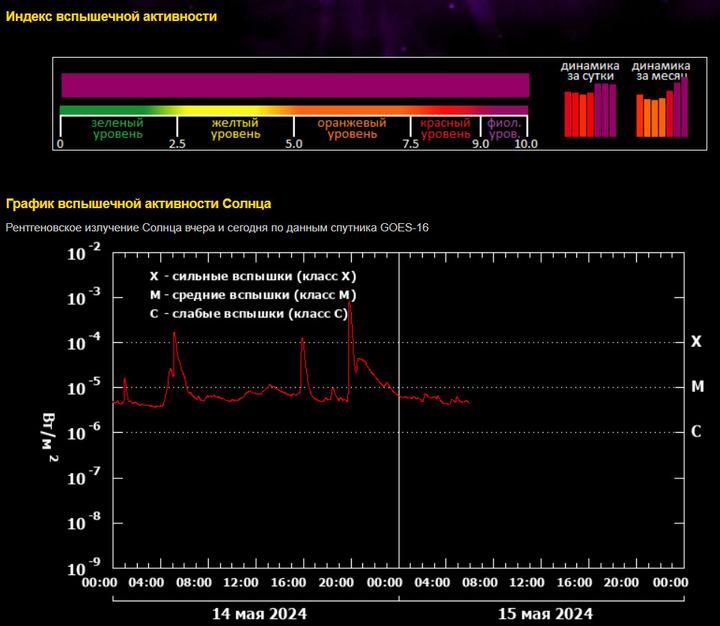Click the '14 мая 2024' date label

[257, 613]
